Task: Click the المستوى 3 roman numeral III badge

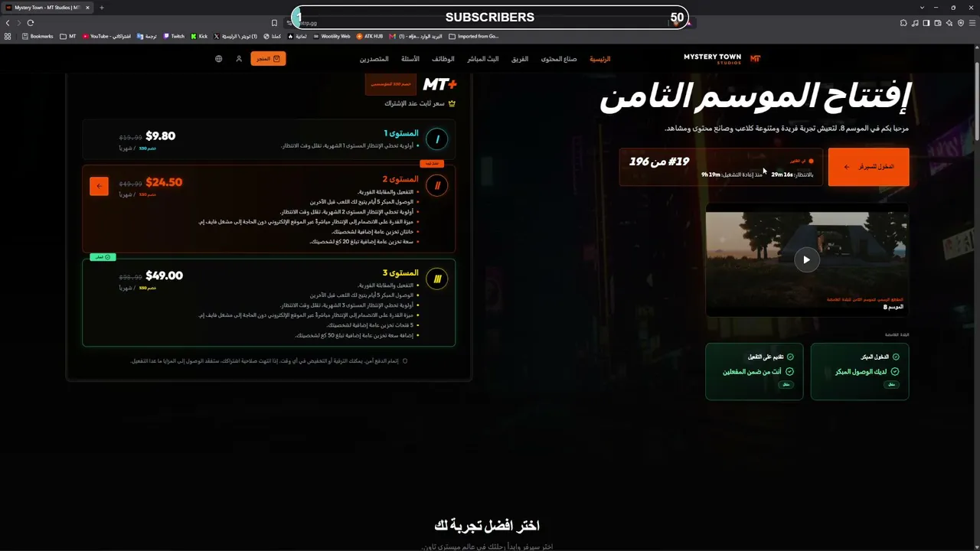Action: click(x=437, y=279)
